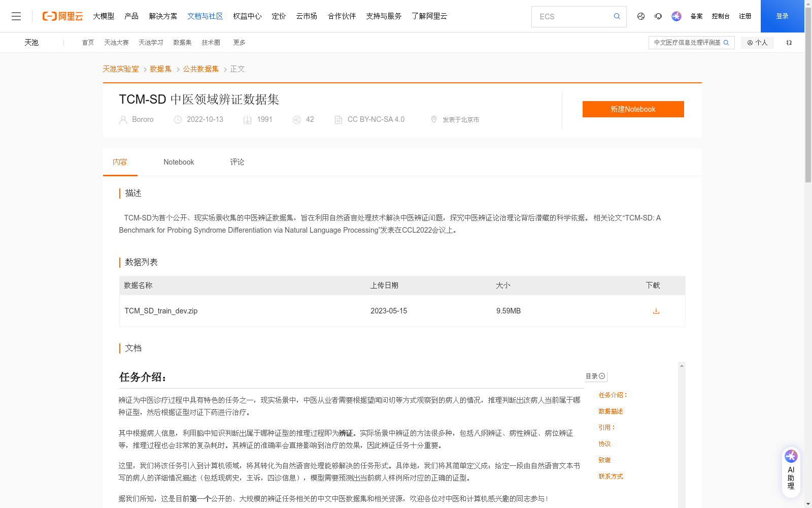The image size is (812, 508).
Task: Open 天池学习 in Tianchi nav
Action: coord(151,43)
